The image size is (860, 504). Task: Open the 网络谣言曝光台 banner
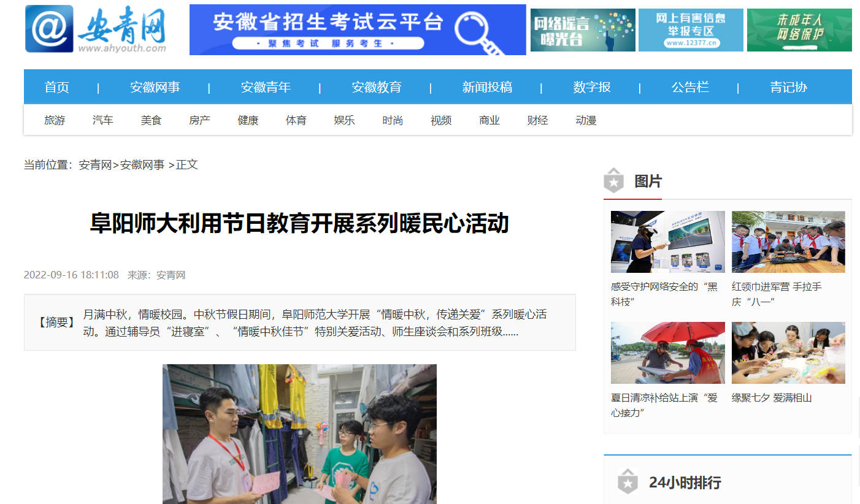(x=583, y=30)
